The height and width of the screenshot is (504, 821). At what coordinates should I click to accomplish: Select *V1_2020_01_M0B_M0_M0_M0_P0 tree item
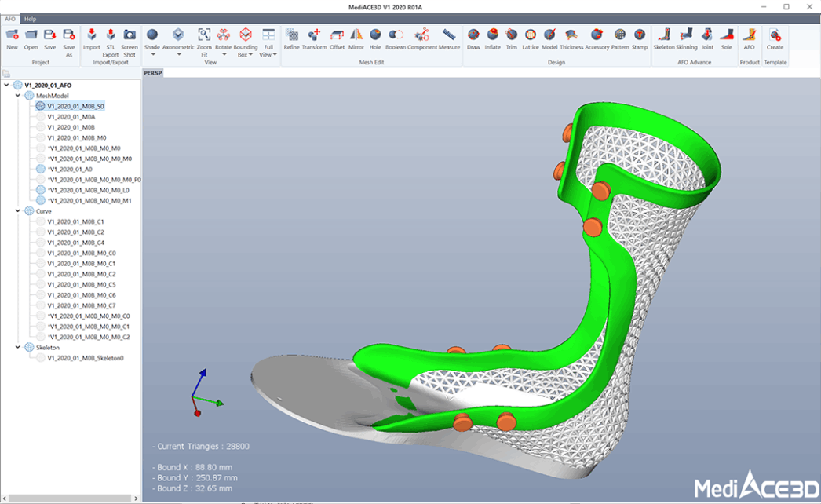tap(94, 179)
